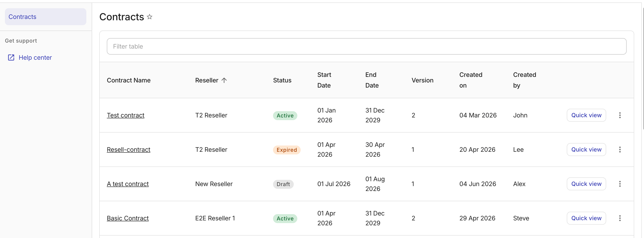Click the 01 Jul 2026 start date
Screen dimensions: 644x238
tap(334, 184)
